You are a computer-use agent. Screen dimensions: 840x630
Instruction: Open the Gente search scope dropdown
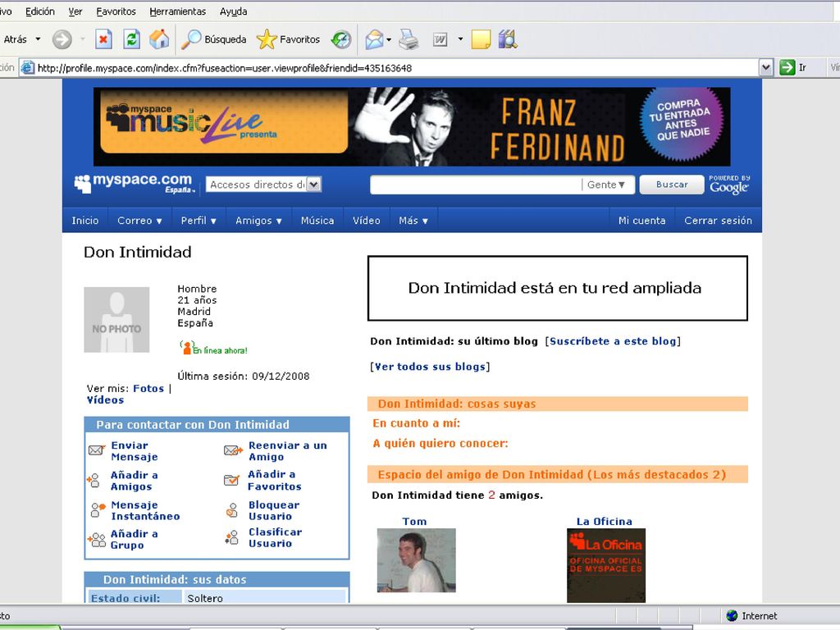606,185
